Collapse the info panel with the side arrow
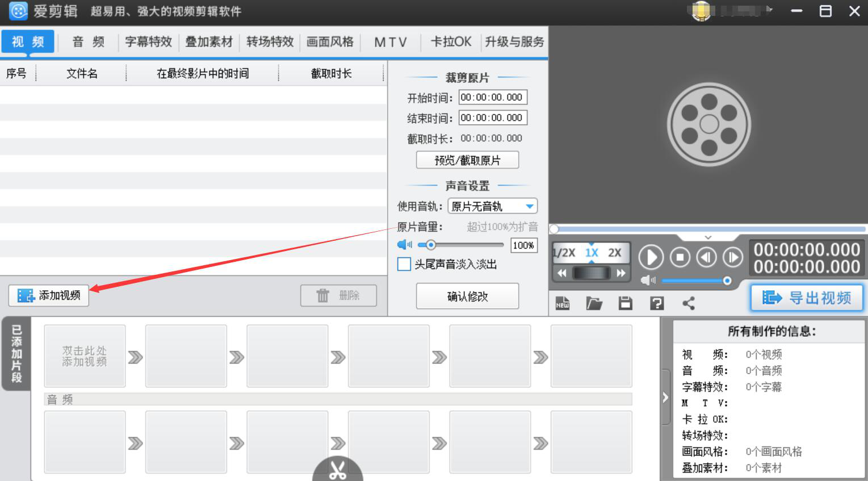Screen dimensions: 868x481 coord(665,398)
